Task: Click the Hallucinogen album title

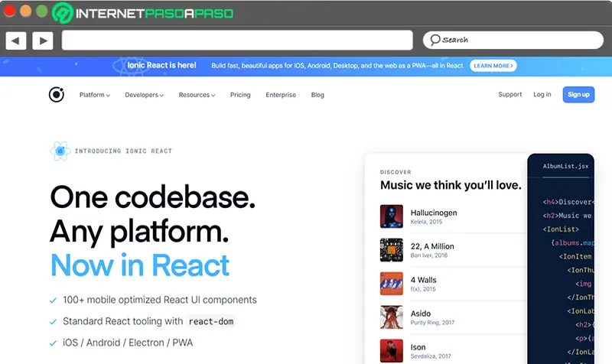Action: pos(434,213)
